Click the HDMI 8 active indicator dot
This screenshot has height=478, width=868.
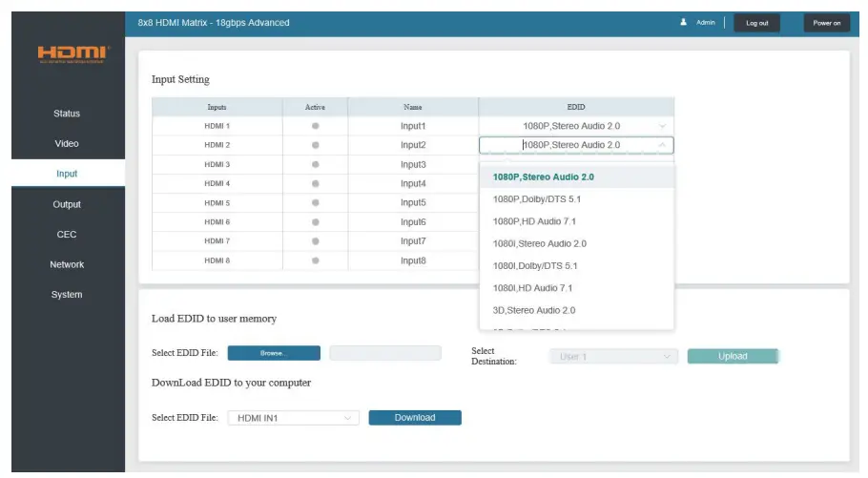point(315,260)
